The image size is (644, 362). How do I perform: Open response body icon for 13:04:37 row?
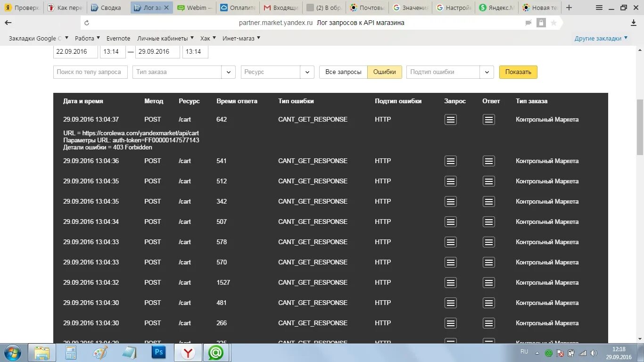pos(489,120)
